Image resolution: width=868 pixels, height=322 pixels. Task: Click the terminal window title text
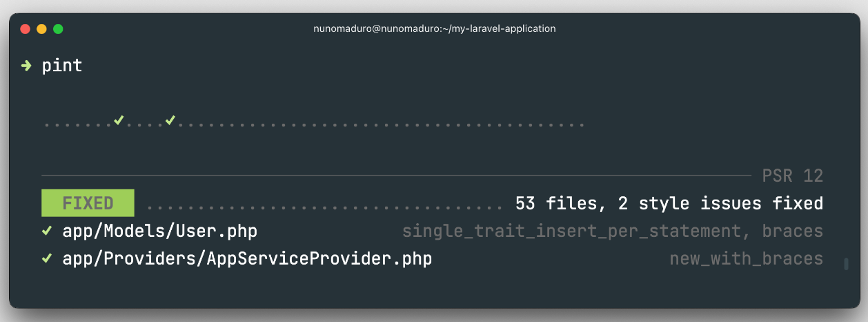coord(434,28)
